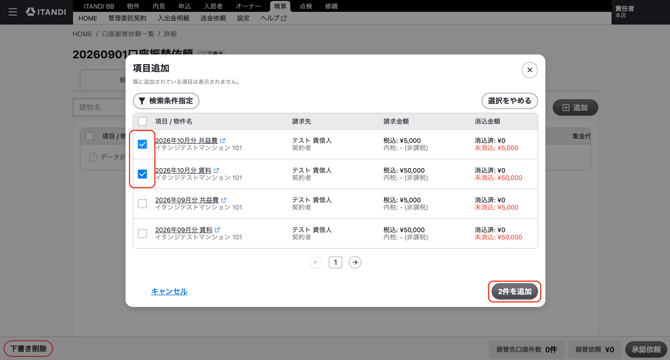Check the 2026年09月分 賃料 checkbox
This screenshot has height=360, width=670.
(x=142, y=234)
